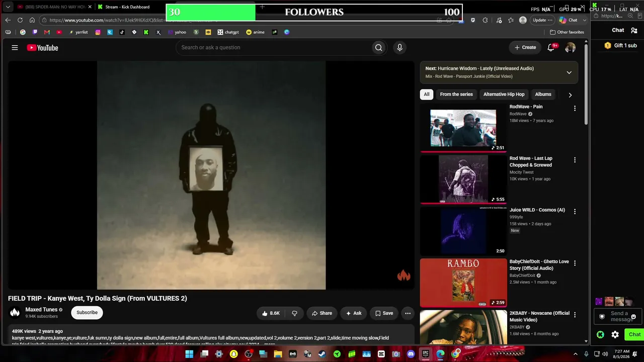Open the browser home page
The width and height of the screenshot is (644, 362).
pos(32,20)
